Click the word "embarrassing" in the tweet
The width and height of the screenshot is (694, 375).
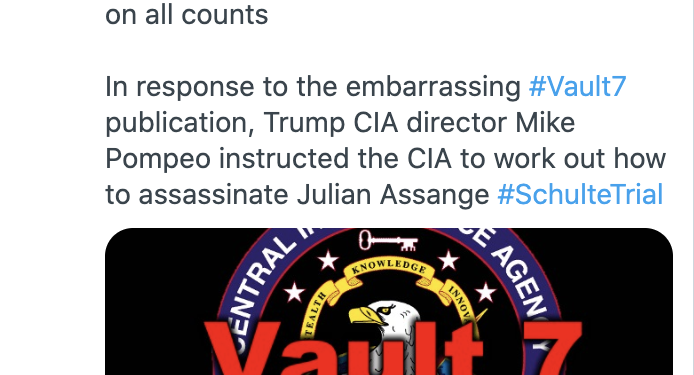tap(433, 87)
